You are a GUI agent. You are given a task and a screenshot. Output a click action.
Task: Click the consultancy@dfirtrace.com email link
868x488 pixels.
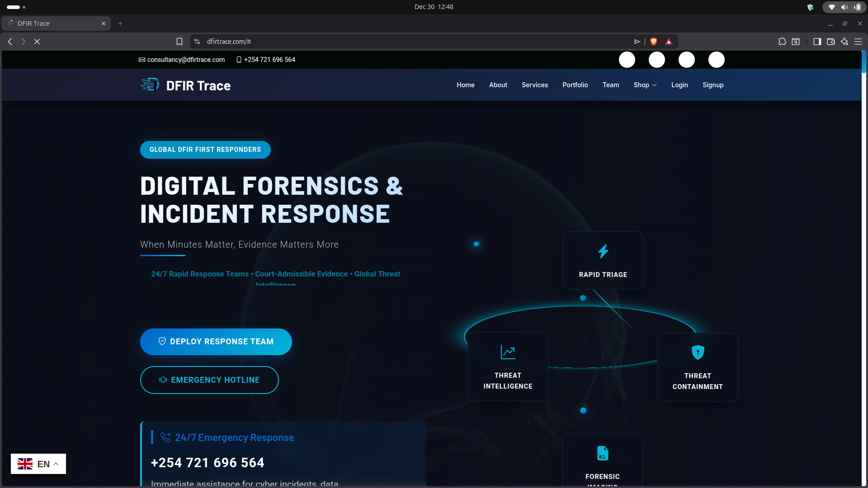(x=186, y=59)
